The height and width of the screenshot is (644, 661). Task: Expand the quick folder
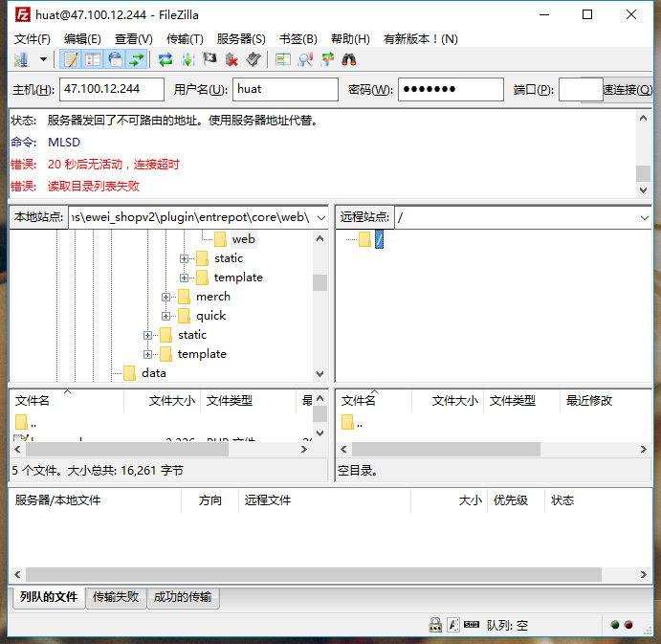pyautogui.click(x=165, y=316)
